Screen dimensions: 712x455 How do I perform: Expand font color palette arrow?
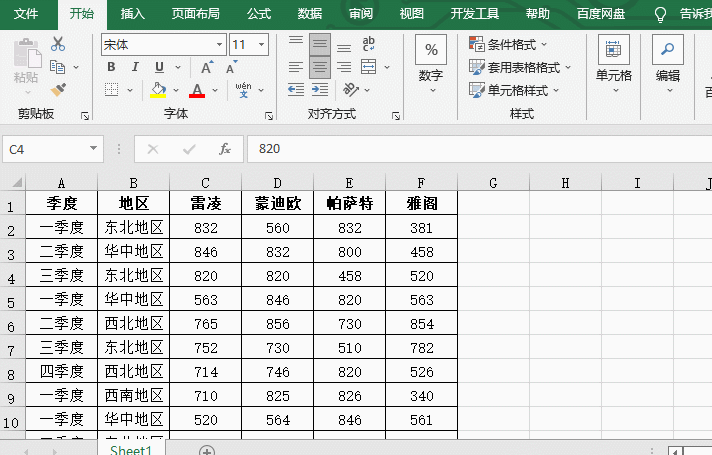(x=215, y=90)
